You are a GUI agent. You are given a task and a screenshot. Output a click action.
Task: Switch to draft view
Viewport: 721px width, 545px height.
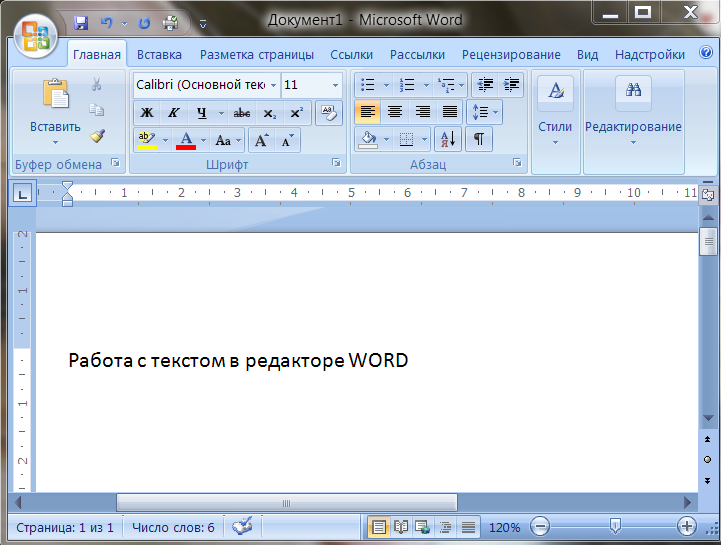pyautogui.click(x=468, y=527)
